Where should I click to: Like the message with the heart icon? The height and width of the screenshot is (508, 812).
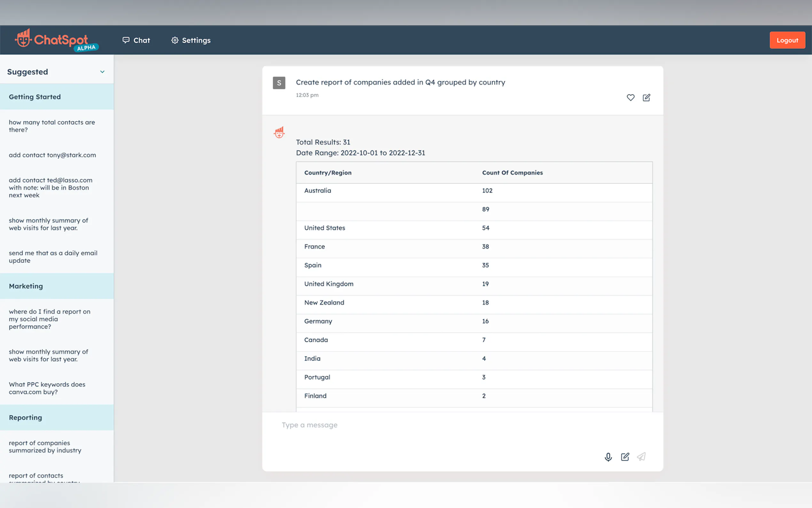[x=630, y=98]
